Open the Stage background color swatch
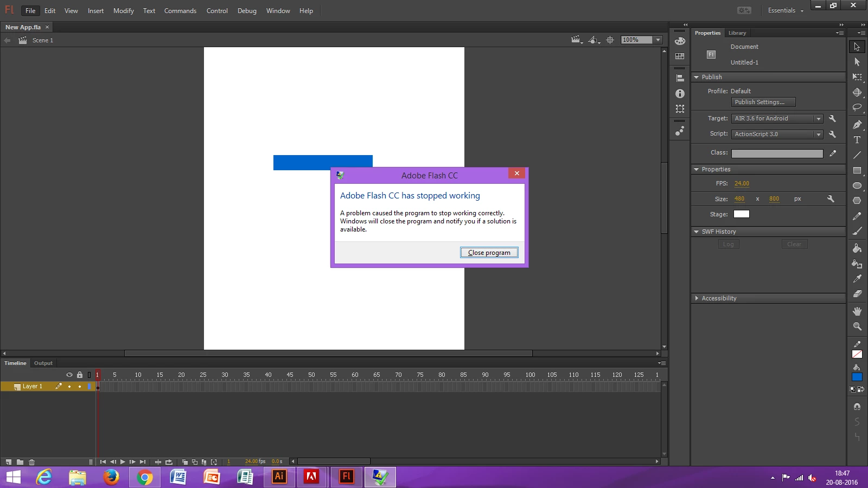The image size is (868, 488). click(742, 214)
